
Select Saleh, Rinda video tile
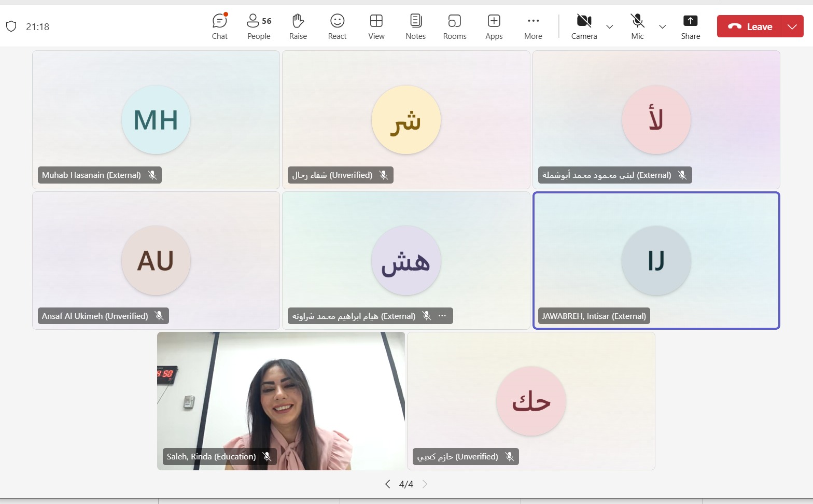(x=281, y=401)
